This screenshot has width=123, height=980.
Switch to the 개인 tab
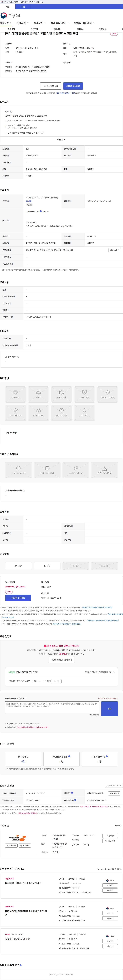click(8, 7)
